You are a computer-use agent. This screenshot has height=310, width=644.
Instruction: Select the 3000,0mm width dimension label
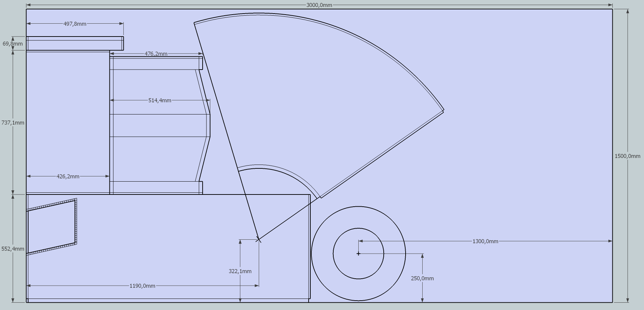[x=319, y=5]
